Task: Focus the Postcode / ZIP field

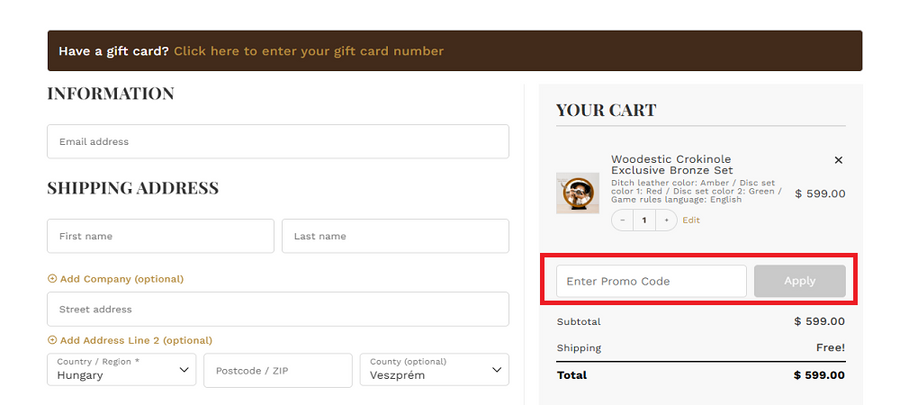Action: (x=277, y=370)
